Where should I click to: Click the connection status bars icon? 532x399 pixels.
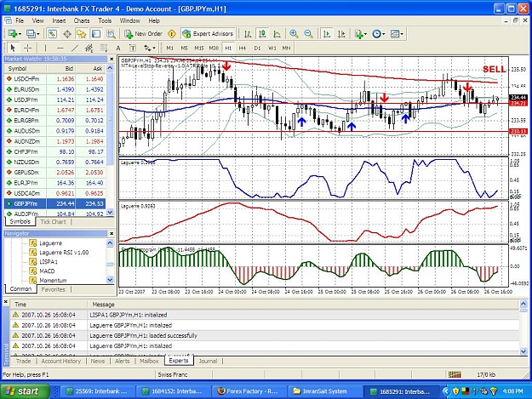pos(455,374)
